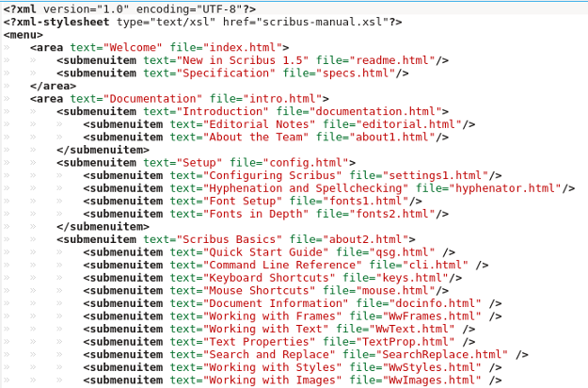The height and width of the screenshot is (388, 588).
Task: Select the "Working with Styles" text
Action: tap(272, 367)
